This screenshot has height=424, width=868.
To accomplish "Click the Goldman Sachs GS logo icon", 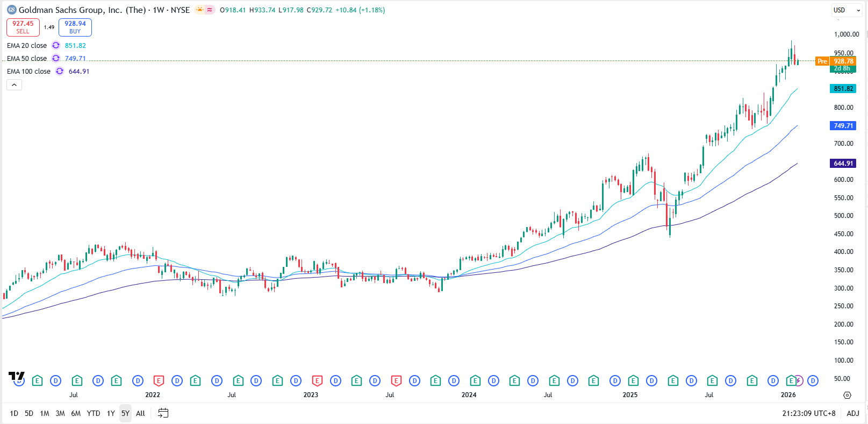I will click(11, 10).
